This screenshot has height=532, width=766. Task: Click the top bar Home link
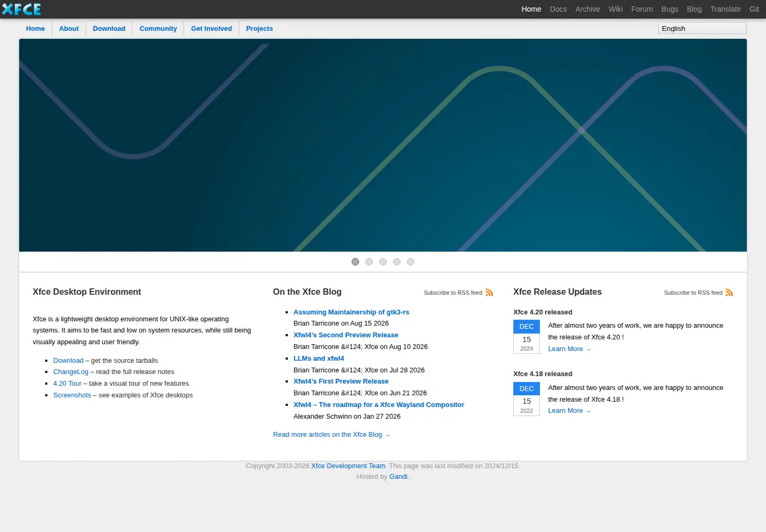click(x=531, y=9)
